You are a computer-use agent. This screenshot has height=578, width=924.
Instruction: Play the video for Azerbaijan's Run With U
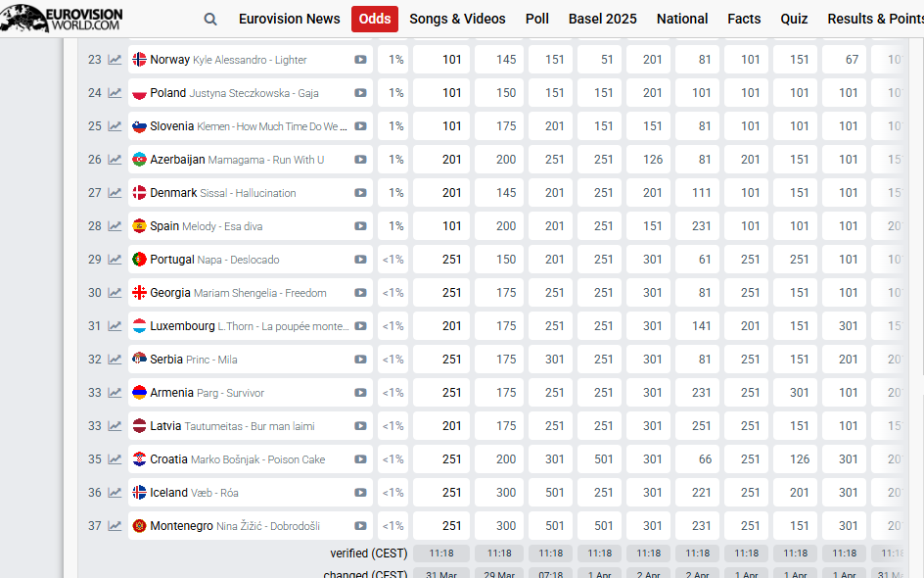[360, 160]
